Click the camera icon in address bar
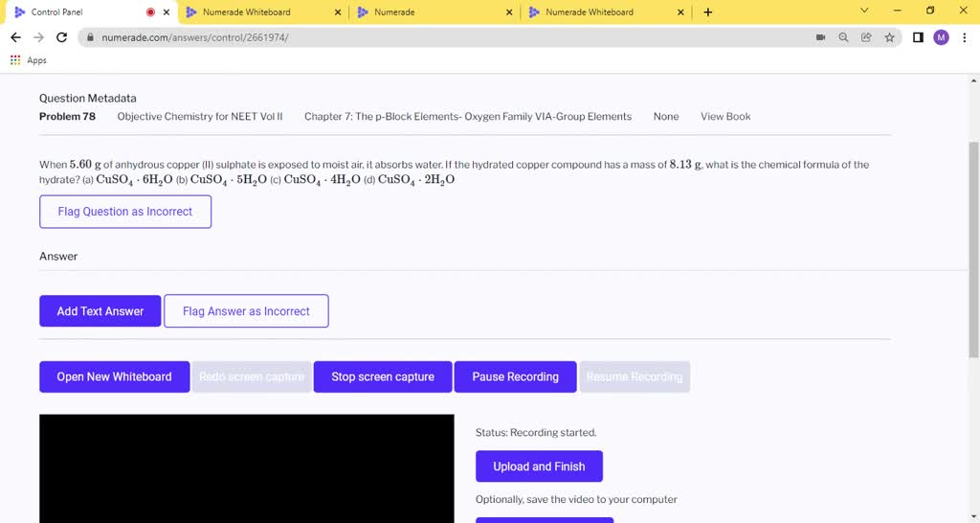This screenshot has height=523, width=980. (x=820, y=37)
